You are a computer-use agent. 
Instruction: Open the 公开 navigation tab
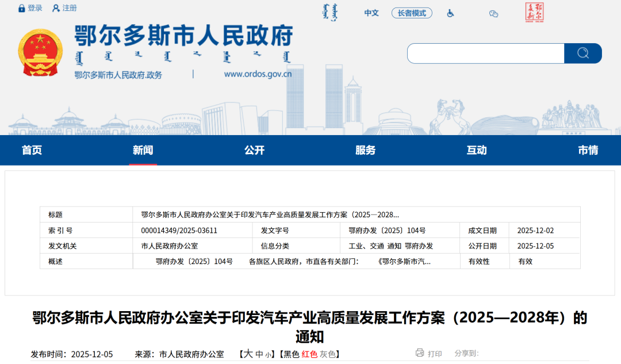[x=254, y=150]
